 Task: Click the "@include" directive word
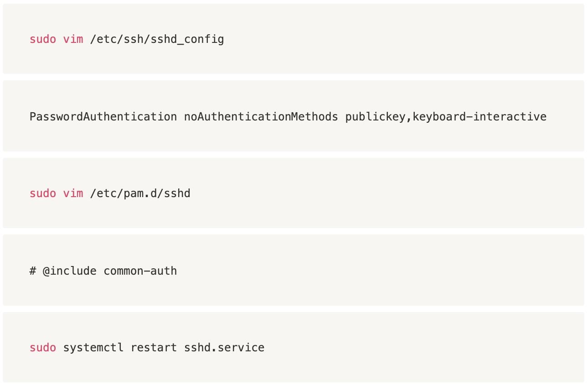pyautogui.click(x=69, y=271)
